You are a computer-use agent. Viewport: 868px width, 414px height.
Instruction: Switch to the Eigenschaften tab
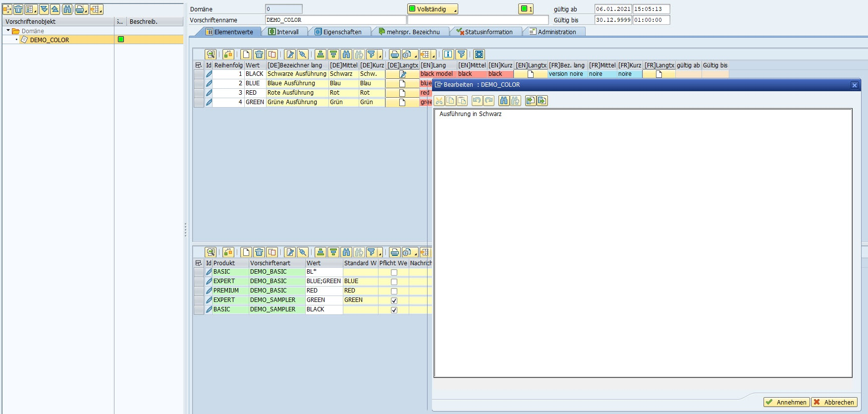(x=341, y=32)
